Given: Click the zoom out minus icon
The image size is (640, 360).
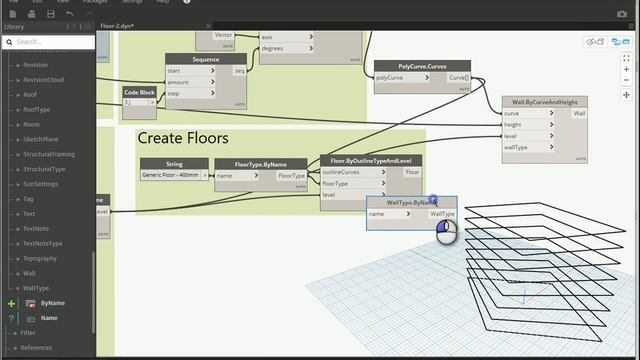Looking at the screenshot, I should [626, 80].
